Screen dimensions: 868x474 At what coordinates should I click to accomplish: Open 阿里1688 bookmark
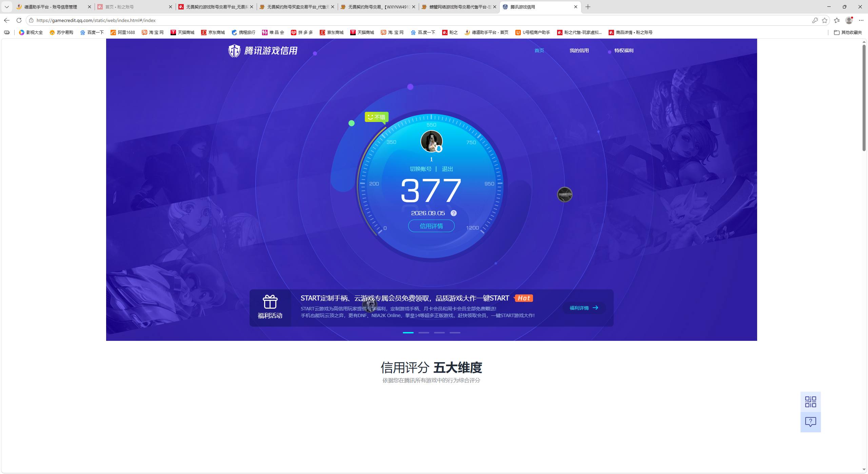point(123,33)
